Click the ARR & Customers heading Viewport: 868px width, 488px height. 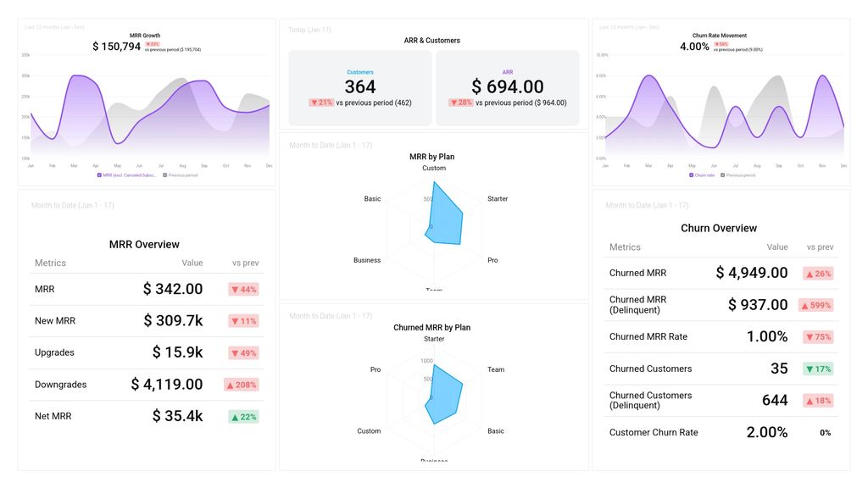click(x=431, y=41)
